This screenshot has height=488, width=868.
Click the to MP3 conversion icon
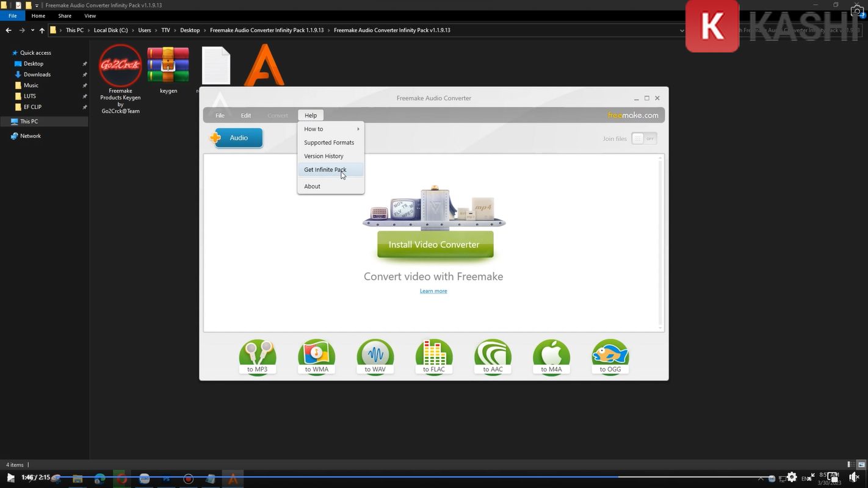pos(257,356)
